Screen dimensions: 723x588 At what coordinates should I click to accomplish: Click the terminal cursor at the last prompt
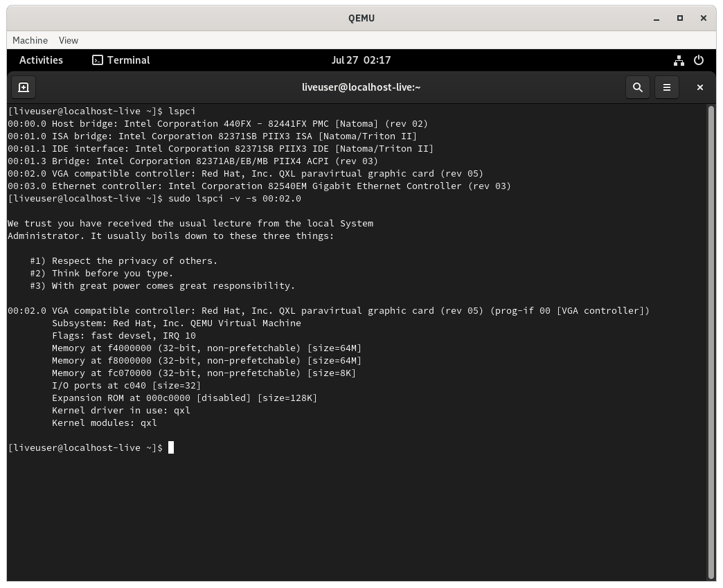click(x=171, y=447)
